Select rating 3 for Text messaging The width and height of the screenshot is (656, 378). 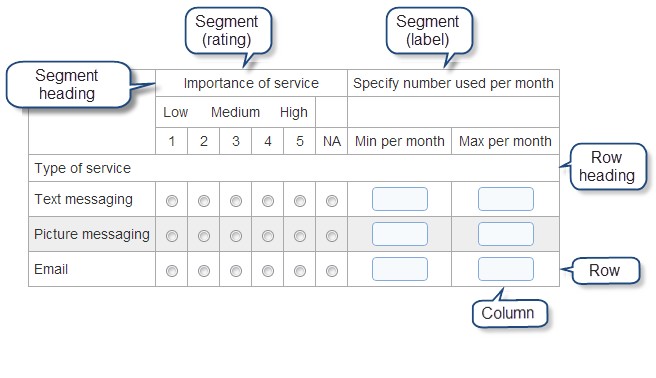pyautogui.click(x=236, y=201)
